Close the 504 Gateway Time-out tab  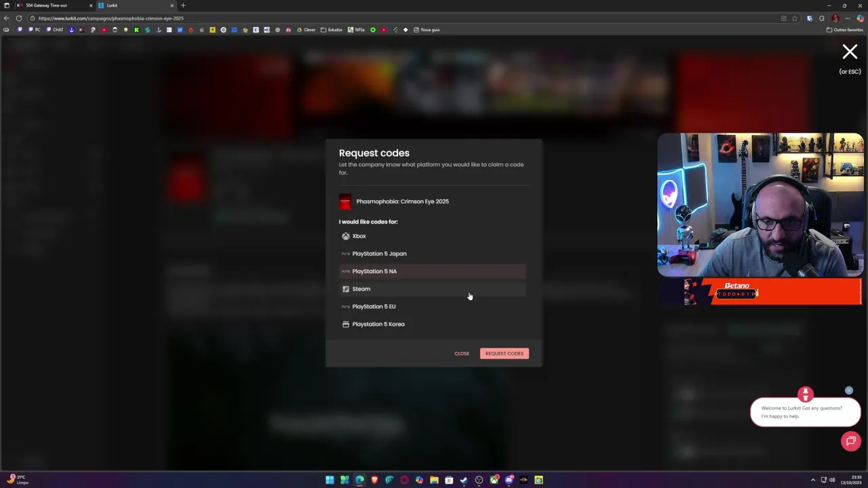(x=90, y=5)
